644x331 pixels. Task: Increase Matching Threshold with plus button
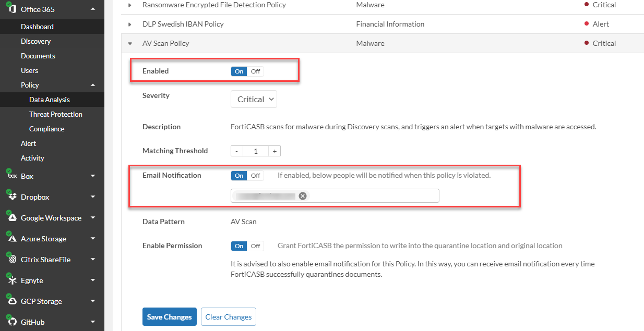coord(275,151)
